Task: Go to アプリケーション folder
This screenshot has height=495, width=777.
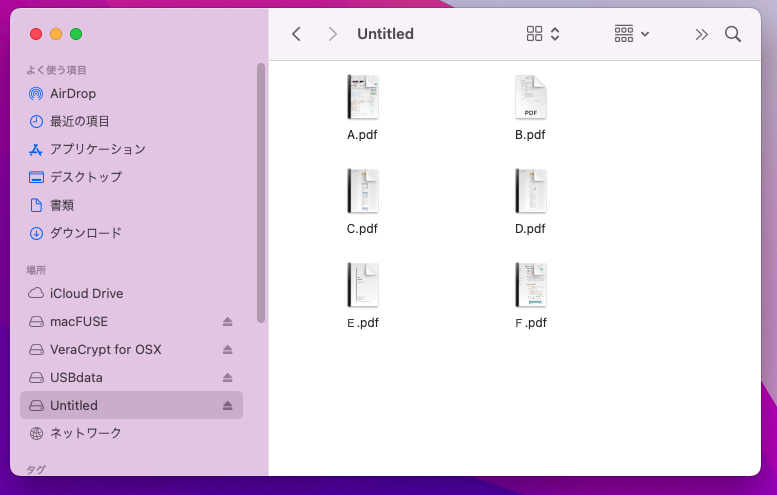Action: point(97,149)
